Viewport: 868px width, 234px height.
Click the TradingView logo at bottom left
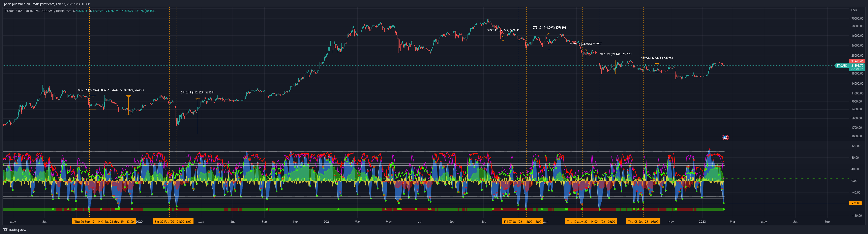14,230
